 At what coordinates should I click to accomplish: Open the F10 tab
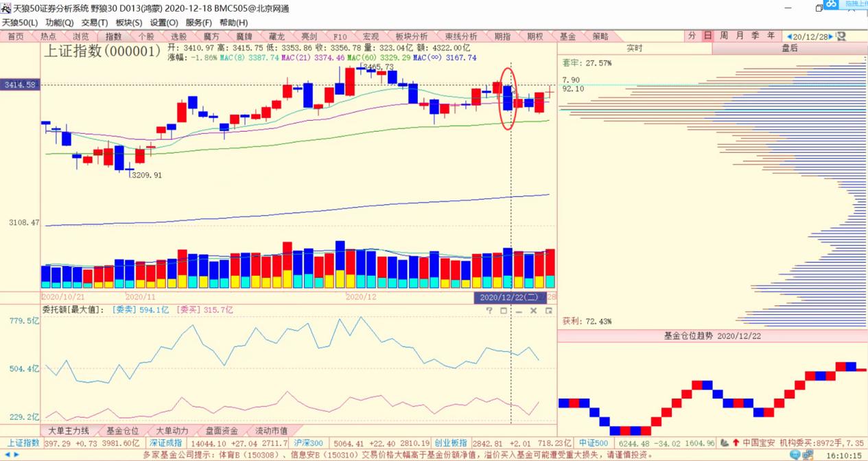coord(340,36)
